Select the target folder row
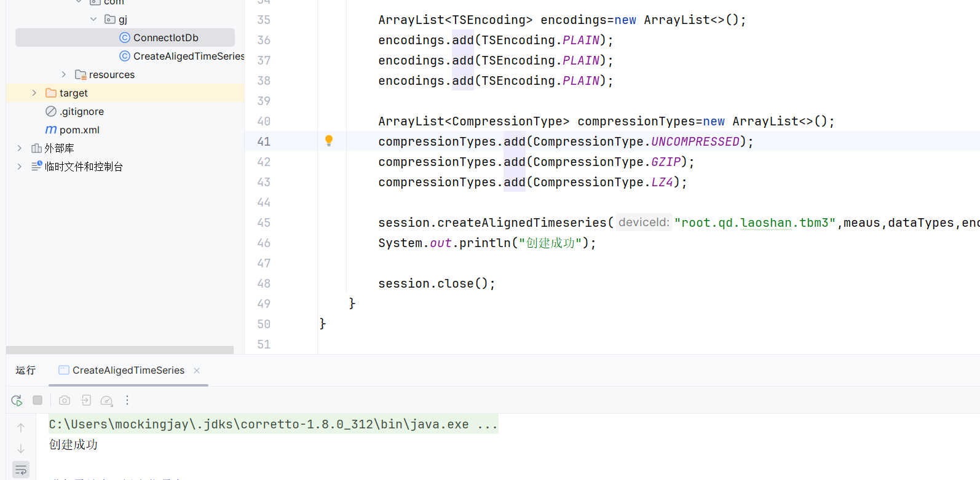Screen dimensions: 980x480 click(x=125, y=93)
